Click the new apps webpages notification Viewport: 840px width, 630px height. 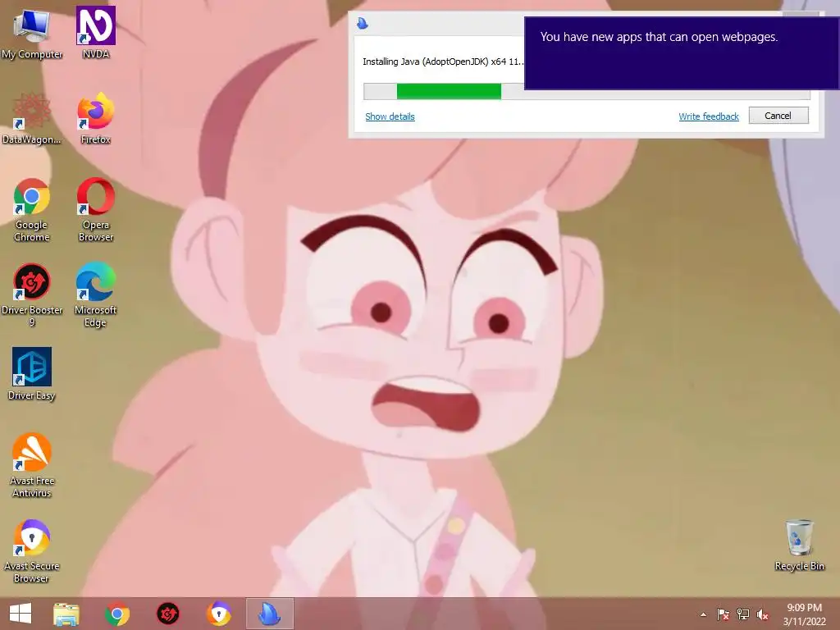tap(682, 53)
